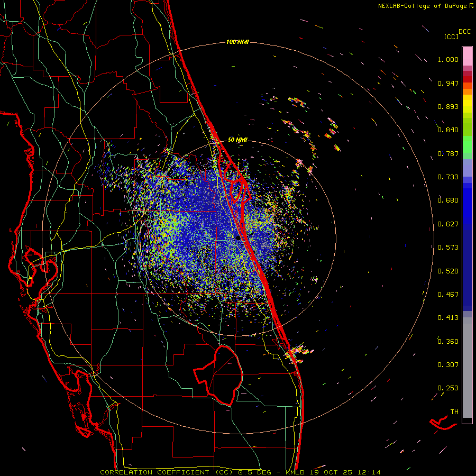The height and width of the screenshot is (476, 476).
Task: Click the 50 NMI range ring label
Action: [237, 140]
